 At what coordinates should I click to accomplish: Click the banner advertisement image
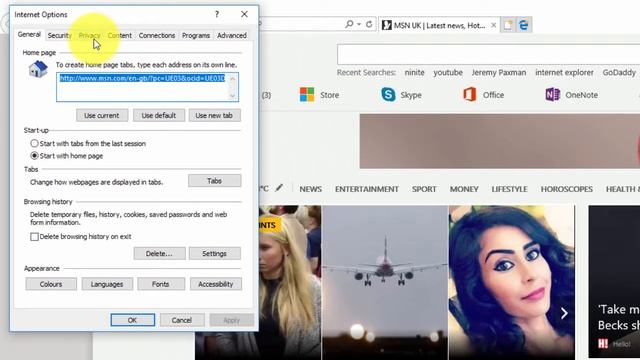tap(500, 141)
